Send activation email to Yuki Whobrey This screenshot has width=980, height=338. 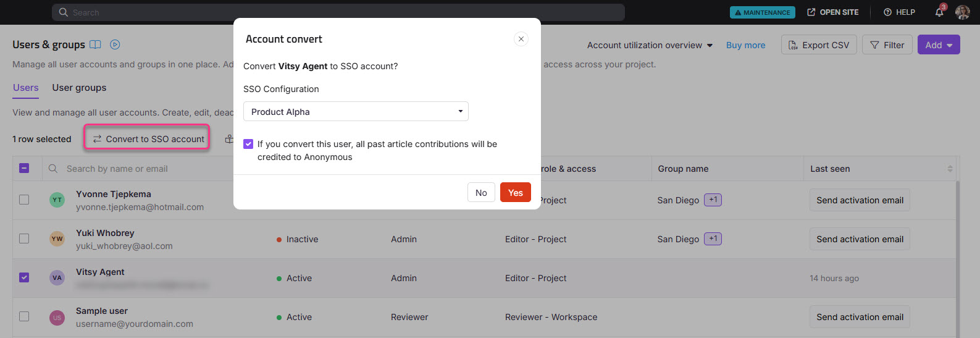(x=860, y=239)
